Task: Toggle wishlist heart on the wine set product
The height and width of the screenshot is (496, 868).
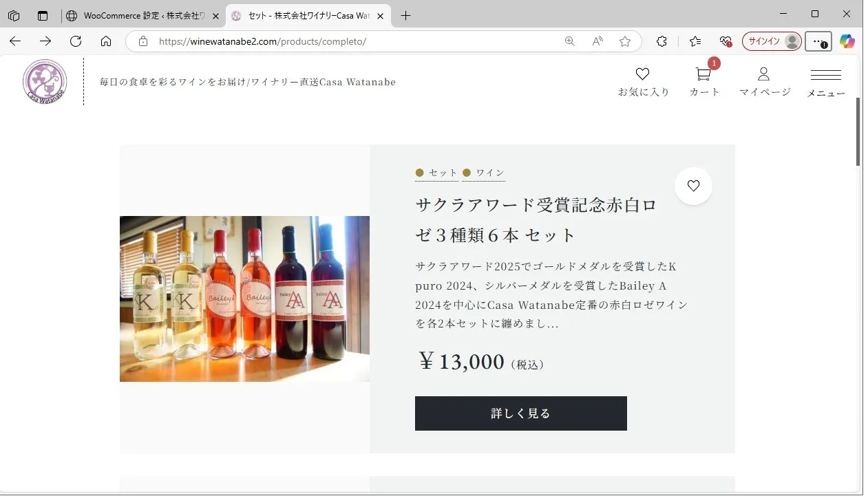Action: click(x=693, y=186)
